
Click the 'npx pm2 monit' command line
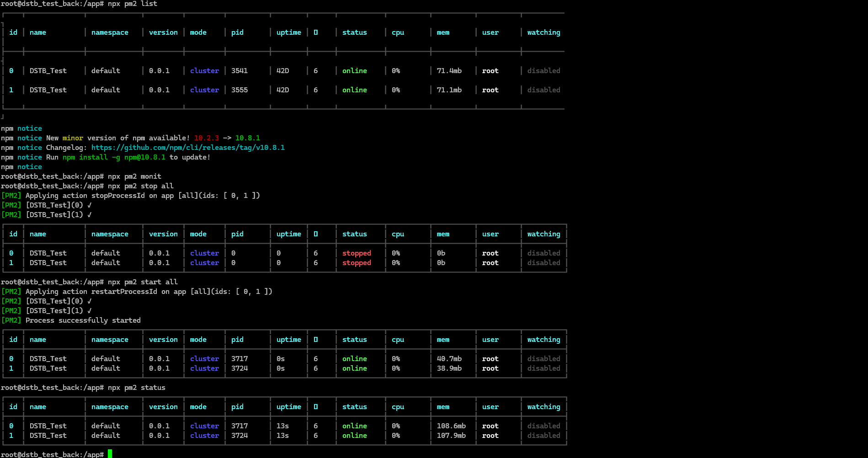click(x=134, y=176)
